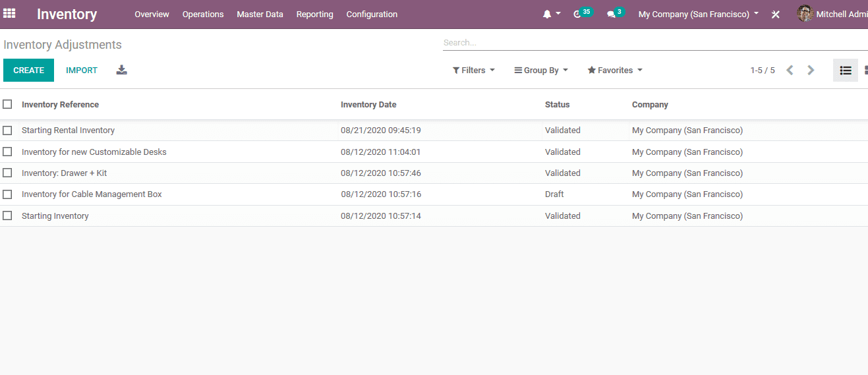Viewport: 868px width, 375px height.
Task: Open My Company (San Francisco) company switcher
Action: pos(698,14)
